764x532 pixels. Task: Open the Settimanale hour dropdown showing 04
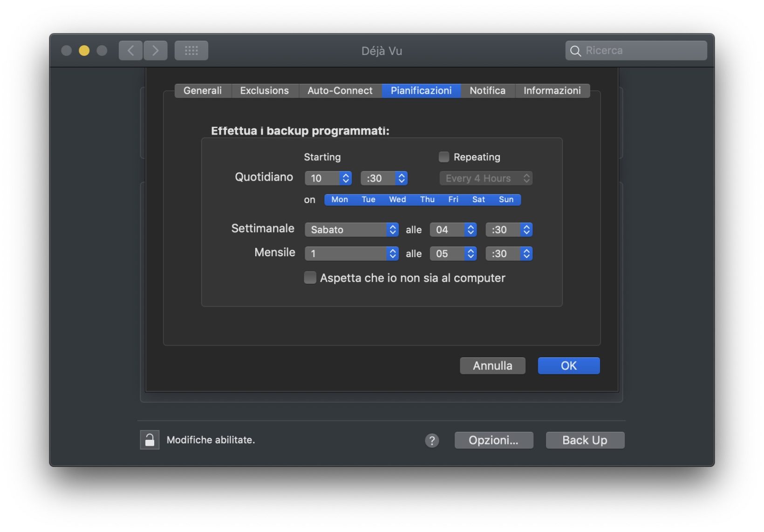tap(453, 230)
